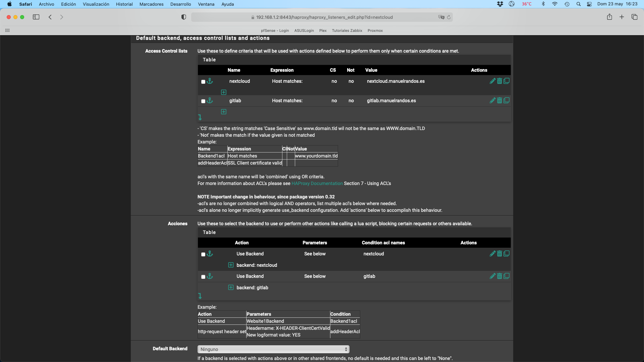Expand the backend: gitlab detail

(231, 288)
